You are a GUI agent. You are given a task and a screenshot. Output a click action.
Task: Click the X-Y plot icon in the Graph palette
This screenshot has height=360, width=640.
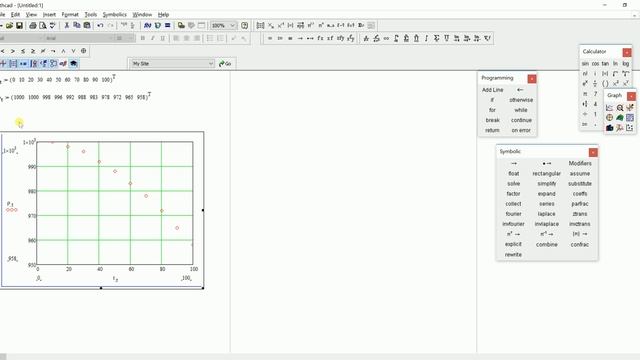pyautogui.click(x=609, y=108)
